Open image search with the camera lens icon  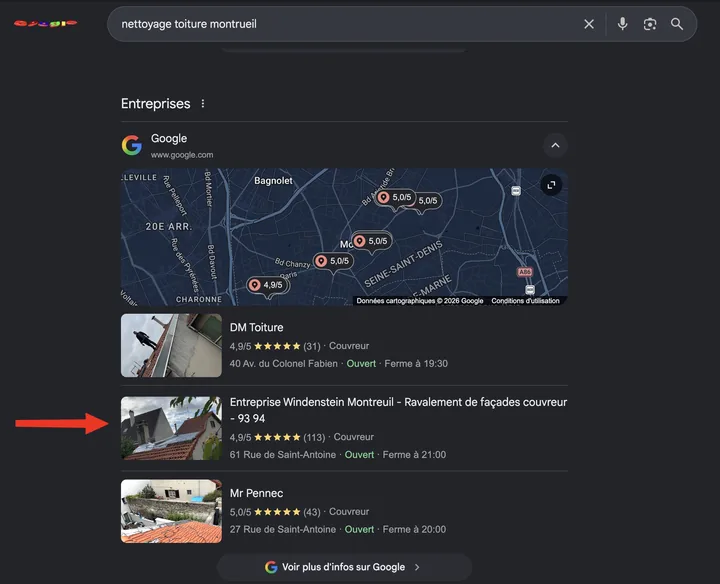coord(650,24)
